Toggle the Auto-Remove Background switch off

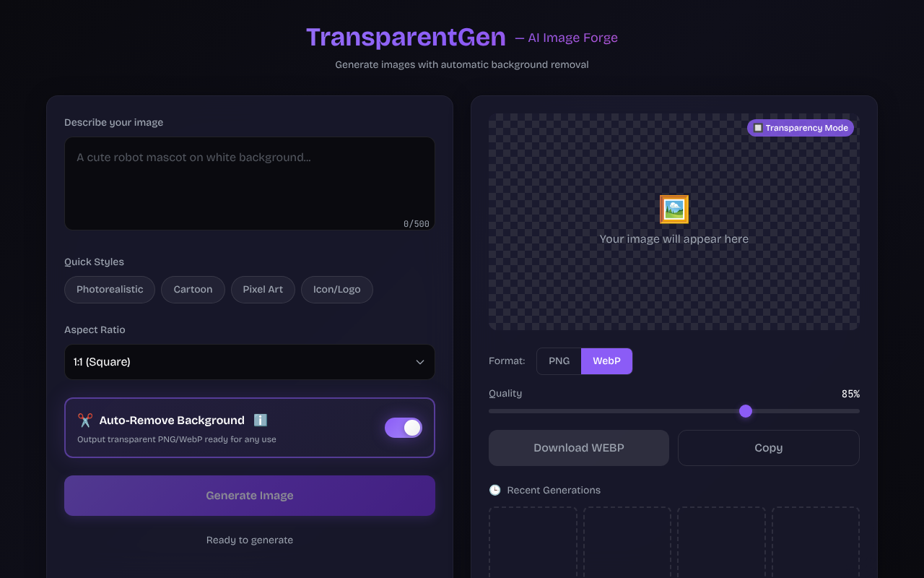click(x=403, y=427)
